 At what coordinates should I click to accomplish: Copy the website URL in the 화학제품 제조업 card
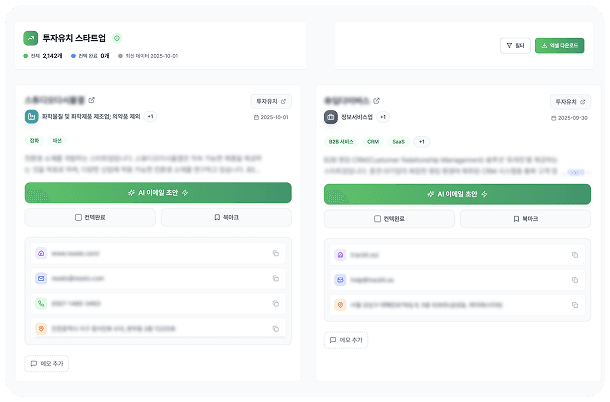click(x=276, y=253)
